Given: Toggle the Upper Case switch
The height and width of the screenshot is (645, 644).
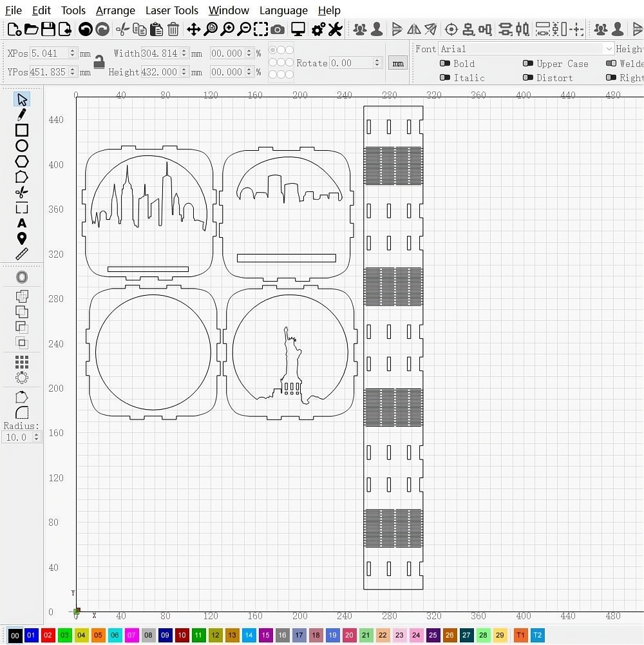Looking at the screenshot, I should click(x=528, y=63).
